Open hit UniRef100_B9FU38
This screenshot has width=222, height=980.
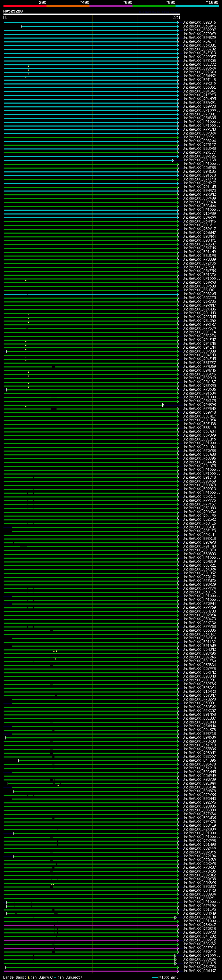(199, 424)
